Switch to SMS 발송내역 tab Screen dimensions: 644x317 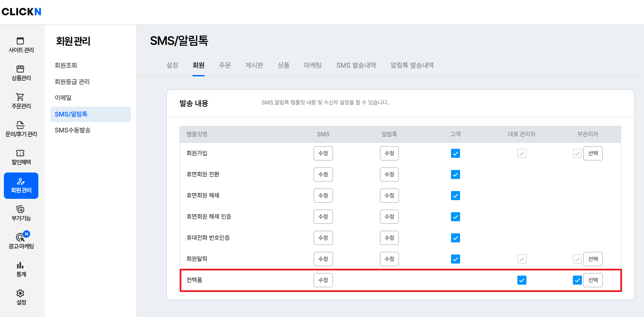(356, 66)
